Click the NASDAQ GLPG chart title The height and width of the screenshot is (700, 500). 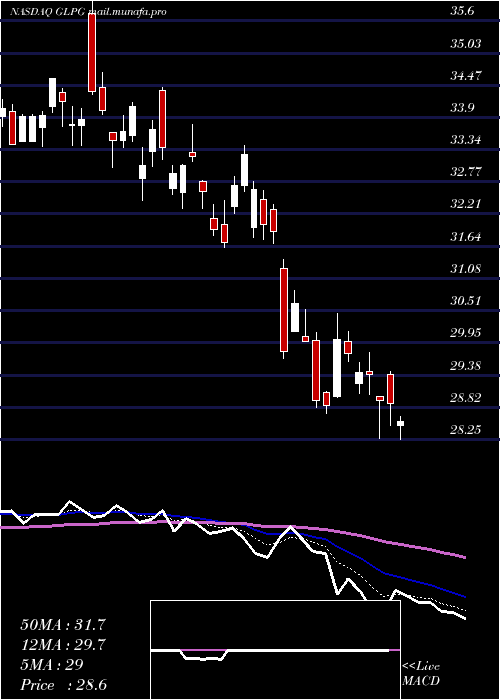[88, 12]
